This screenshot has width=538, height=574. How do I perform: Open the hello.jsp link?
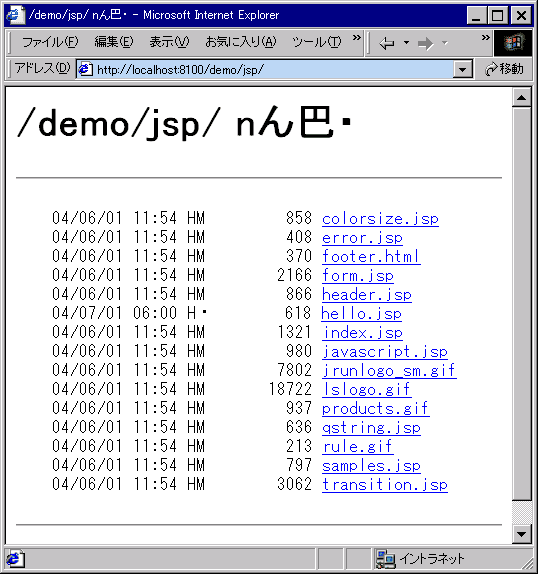click(362, 314)
